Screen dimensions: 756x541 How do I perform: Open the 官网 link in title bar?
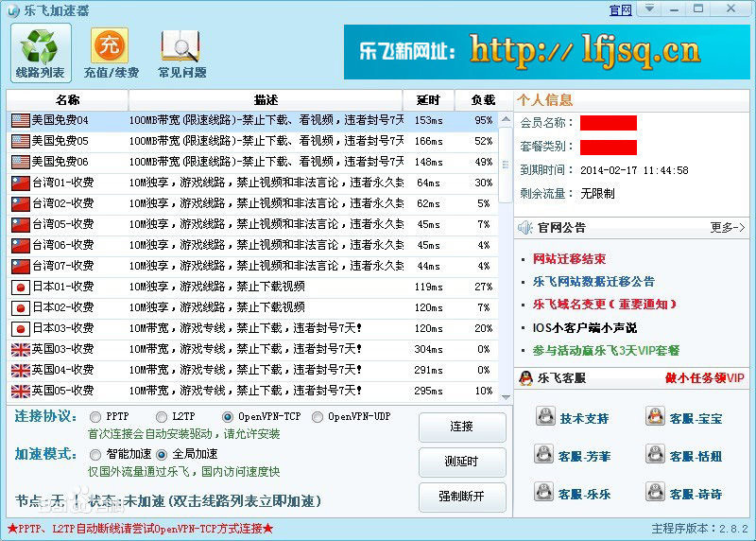click(621, 10)
